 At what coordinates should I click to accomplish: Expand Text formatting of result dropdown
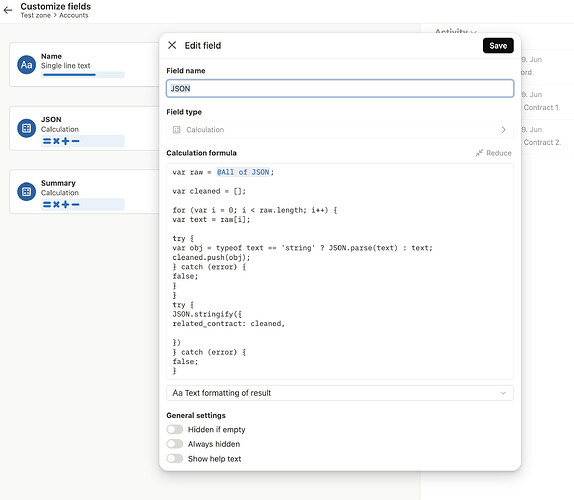click(x=340, y=393)
